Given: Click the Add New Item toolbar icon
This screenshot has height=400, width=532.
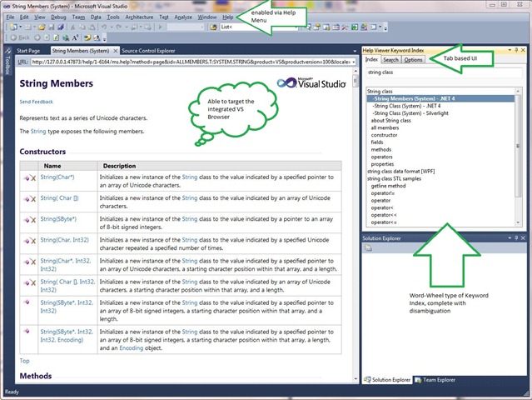Looking at the screenshot, I should coord(27,27).
